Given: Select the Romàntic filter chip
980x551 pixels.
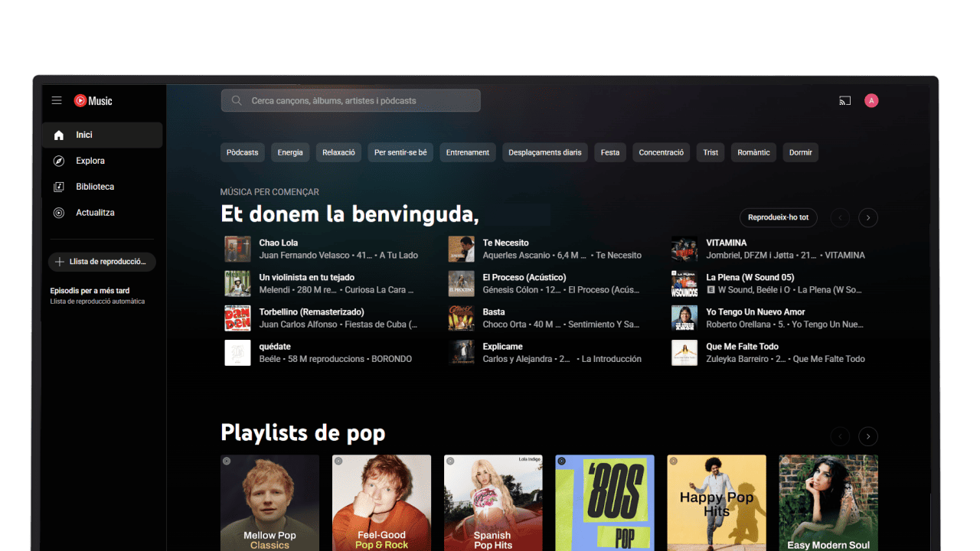Looking at the screenshot, I should pos(753,152).
